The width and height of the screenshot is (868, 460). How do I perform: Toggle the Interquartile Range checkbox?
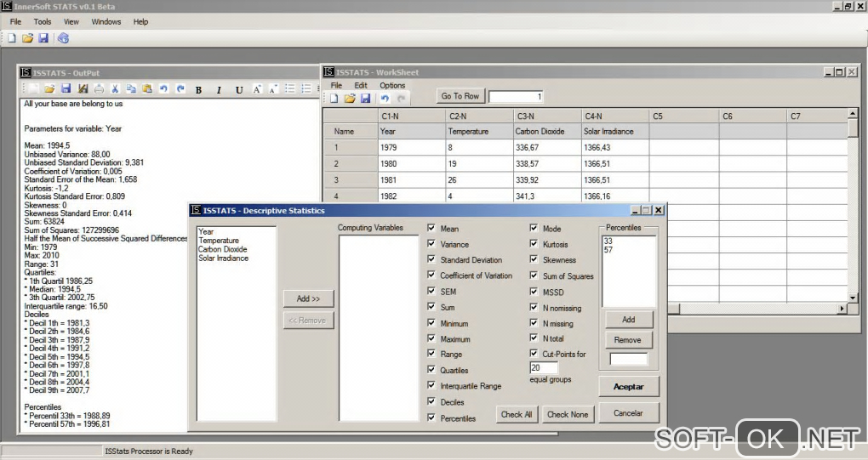click(431, 385)
